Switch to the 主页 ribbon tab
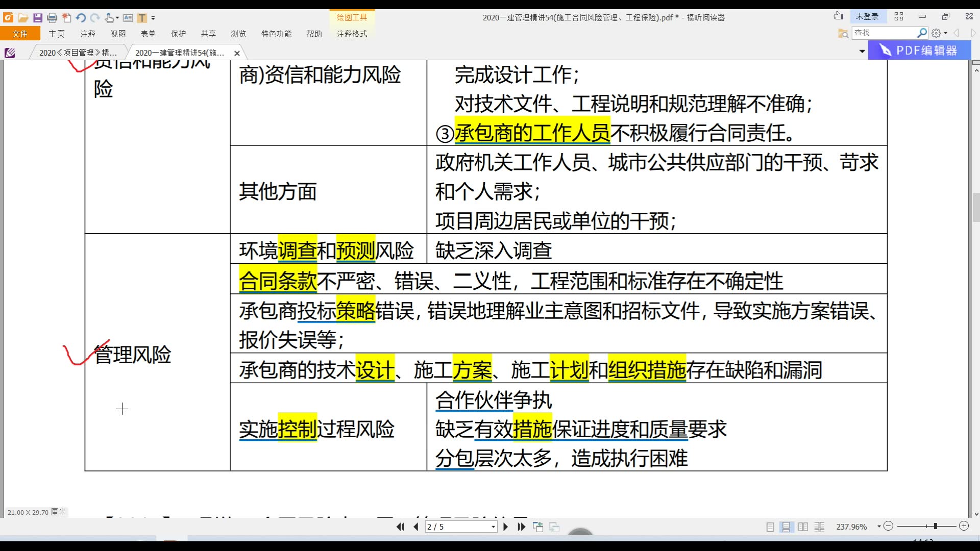 (x=56, y=34)
